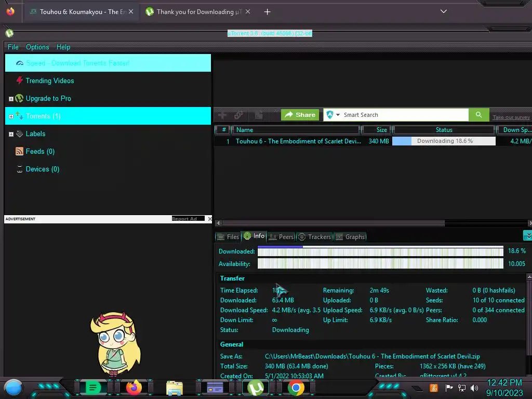Screen dimensions: 532x399
Task: Select Upgrade to Pro sidebar item
Action: click(48, 98)
